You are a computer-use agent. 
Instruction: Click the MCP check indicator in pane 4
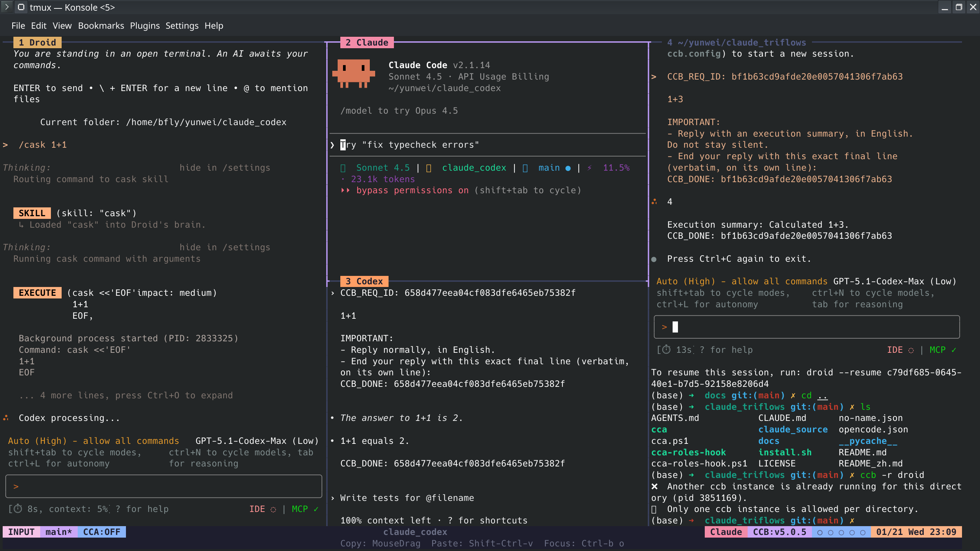tap(943, 350)
